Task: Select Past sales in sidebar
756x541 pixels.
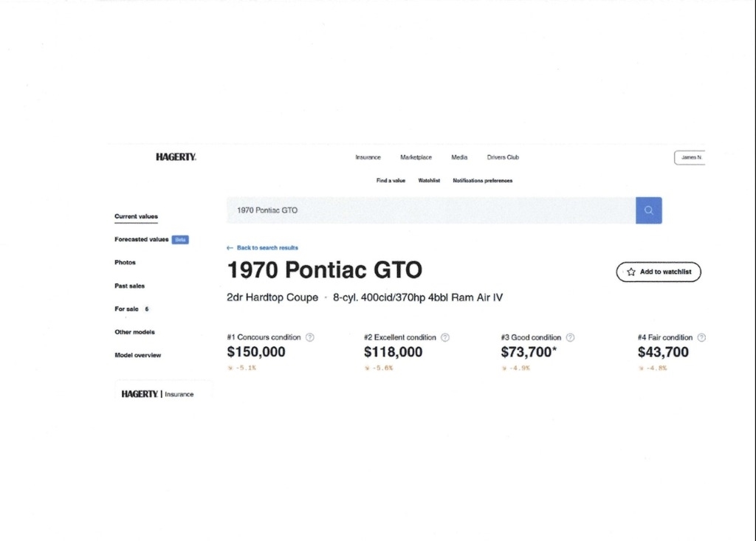Action: (129, 286)
